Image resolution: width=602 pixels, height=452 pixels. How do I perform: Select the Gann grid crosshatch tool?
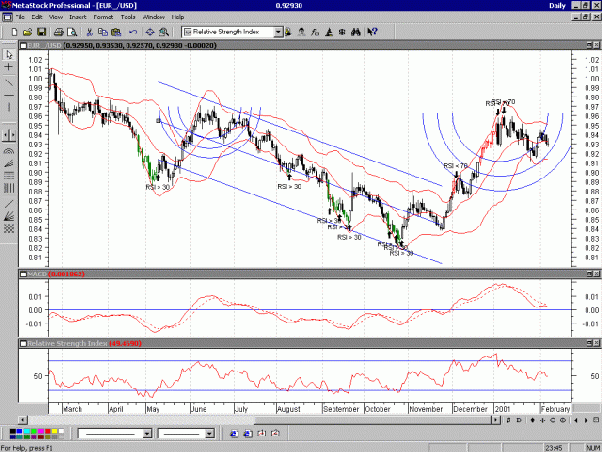tap(9, 229)
